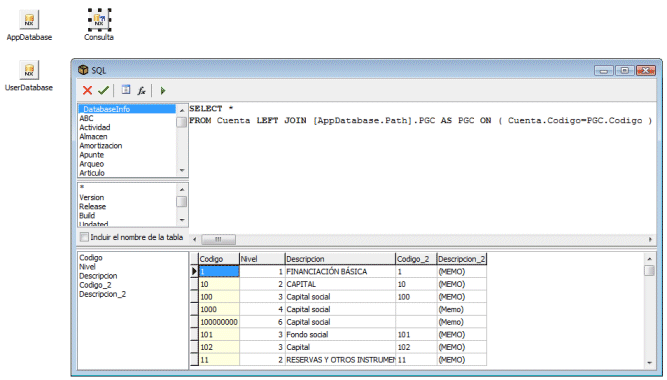Select Codigo_2 in the result fields list
The width and height of the screenshot is (667, 380).
(x=95, y=285)
